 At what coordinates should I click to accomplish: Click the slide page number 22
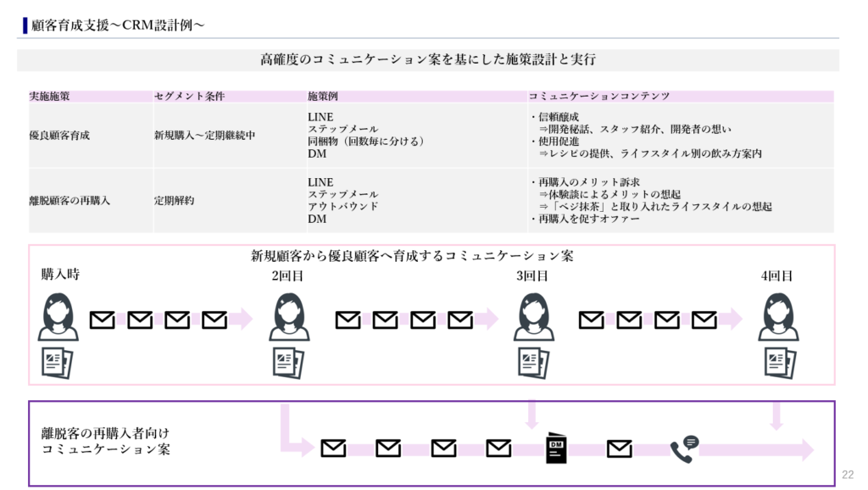(x=848, y=474)
